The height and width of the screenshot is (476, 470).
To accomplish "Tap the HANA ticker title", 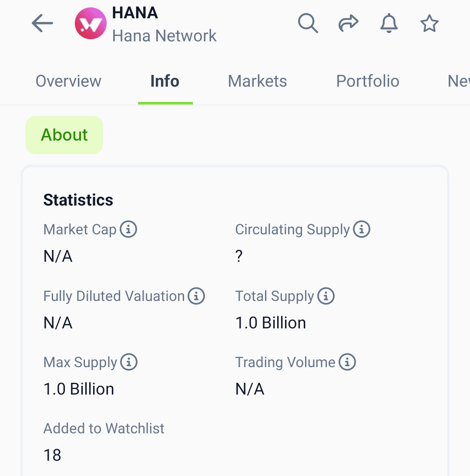I will (x=135, y=13).
